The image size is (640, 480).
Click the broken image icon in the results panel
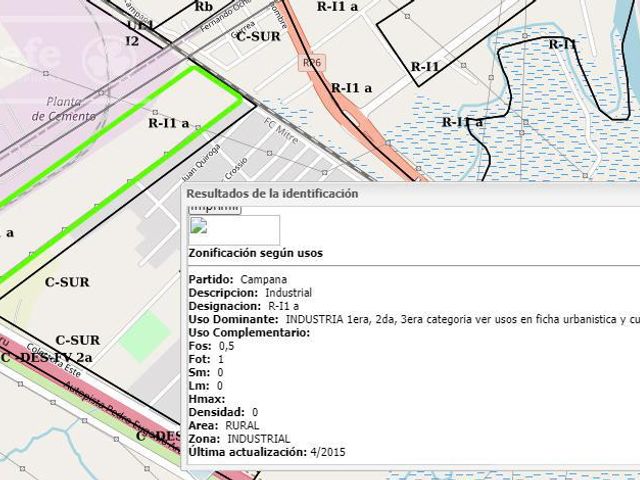(x=199, y=226)
